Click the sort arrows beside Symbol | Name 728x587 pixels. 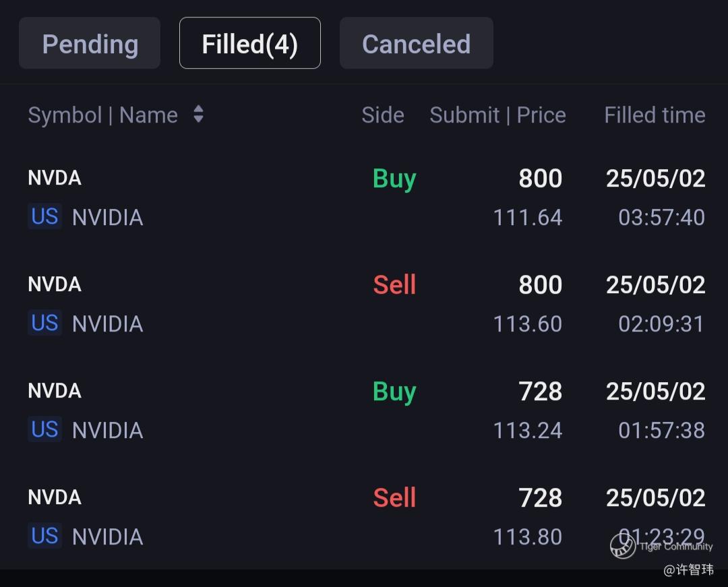[198, 114]
